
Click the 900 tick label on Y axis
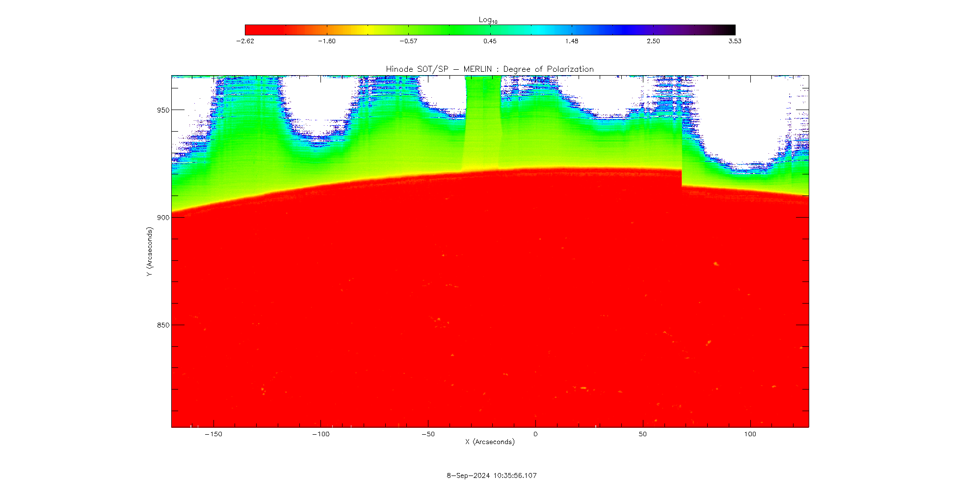[163, 218]
